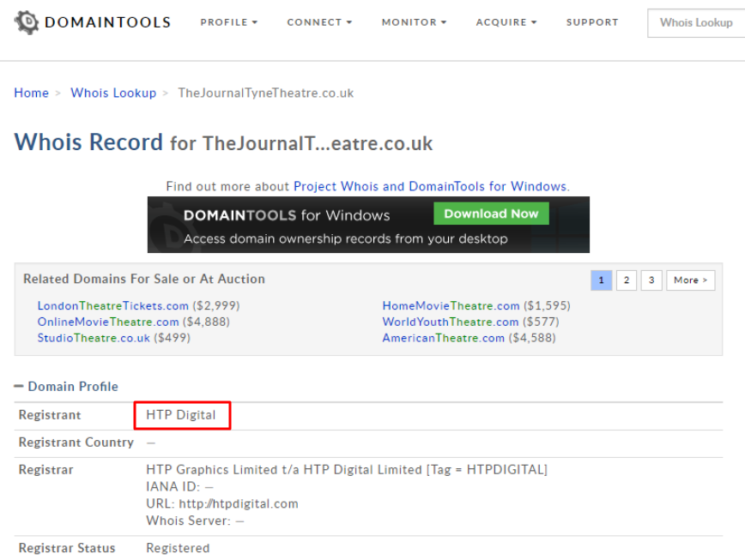Open the Connect dropdown menu
Screen dimensions: 745x560
pyautogui.click(x=319, y=22)
